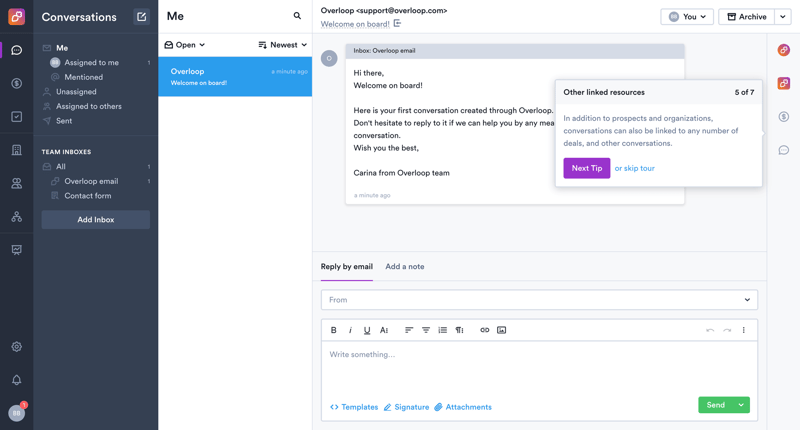
Task: Open the notifications bell icon
Action: point(16,380)
